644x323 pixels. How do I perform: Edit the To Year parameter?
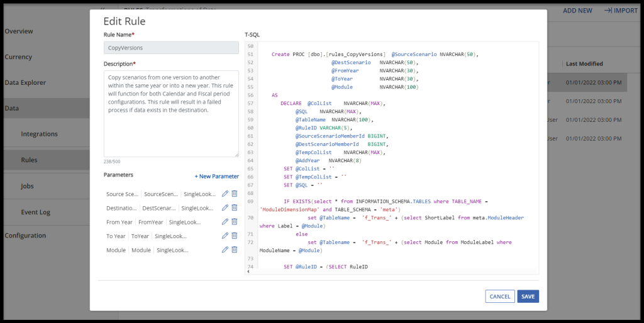[225, 236]
